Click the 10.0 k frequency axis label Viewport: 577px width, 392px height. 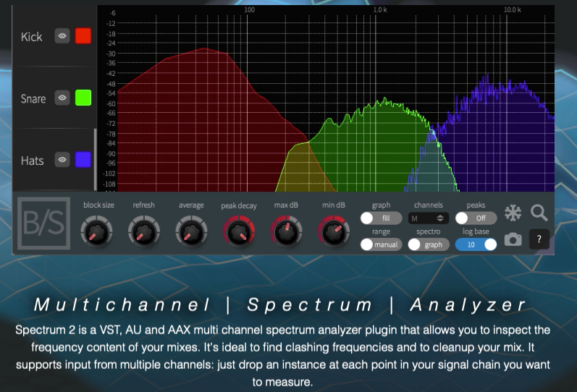(513, 9)
